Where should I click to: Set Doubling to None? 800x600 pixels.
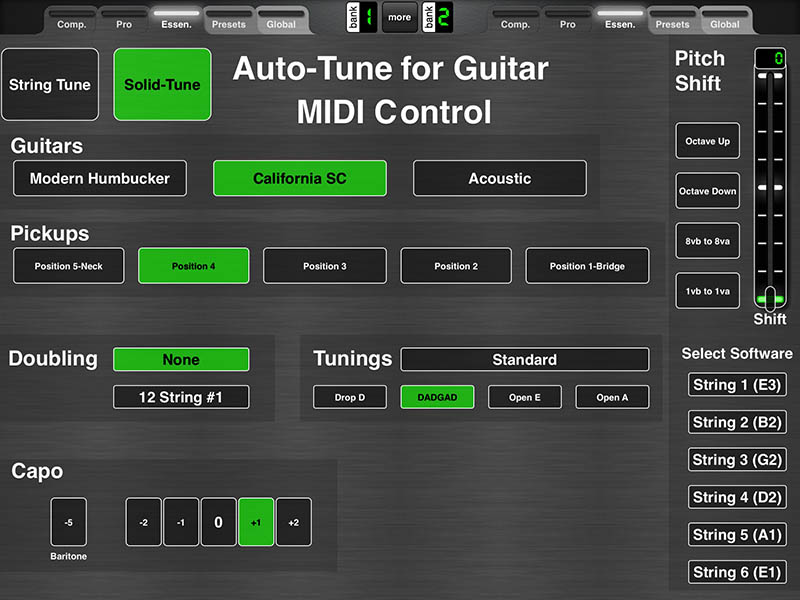click(x=181, y=360)
